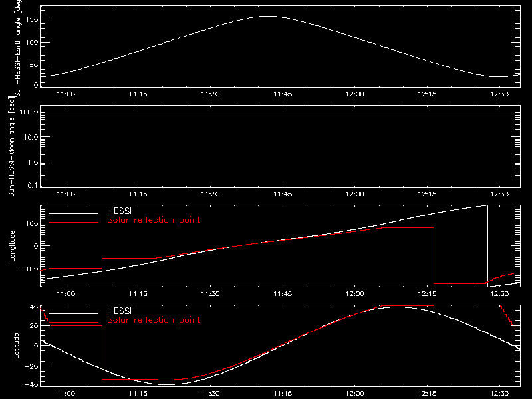Select the 100 tick label on Longitude plot
Viewport: 532px width, 399px height.
(x=31, y=223)
